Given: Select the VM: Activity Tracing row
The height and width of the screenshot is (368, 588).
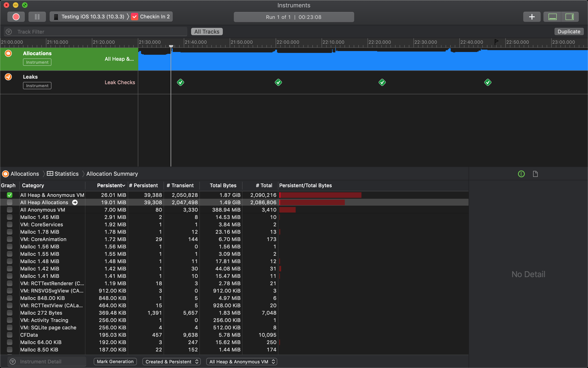Looking at the screenshot, I should [234, 320].
